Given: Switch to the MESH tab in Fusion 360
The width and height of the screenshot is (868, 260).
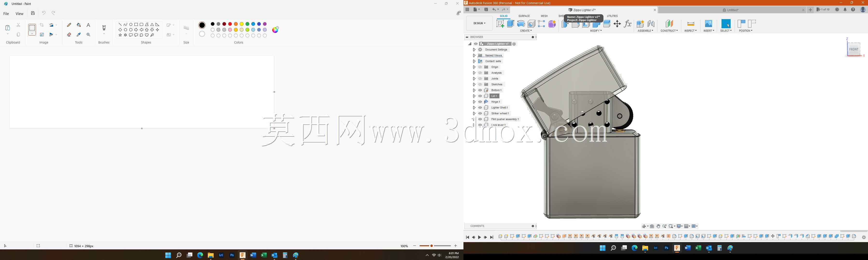Looking at the screenshot, I should click(x=544, y=16).
